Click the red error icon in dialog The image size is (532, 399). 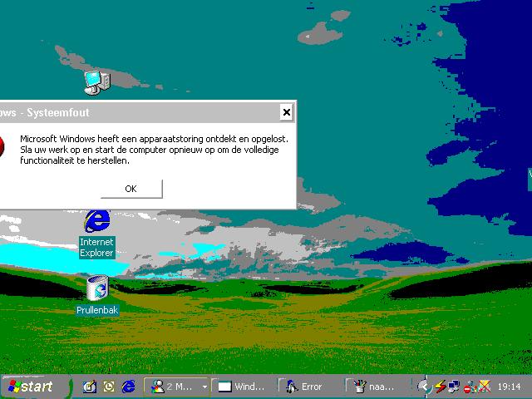(2, 146)
